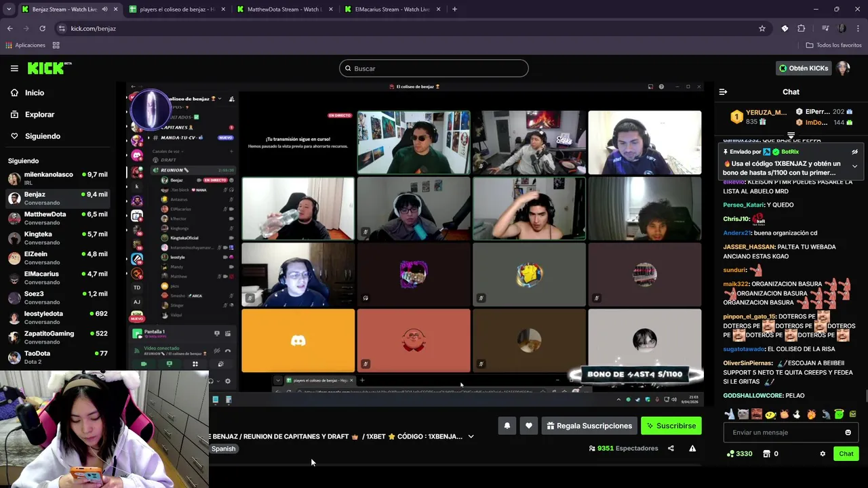Switch to ElMacarius Stream browser tab

[393, 9]
